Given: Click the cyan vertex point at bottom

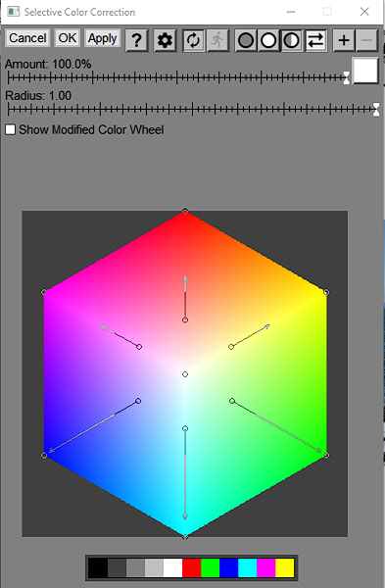Looking at the screenshot, I should click(185, 537).
